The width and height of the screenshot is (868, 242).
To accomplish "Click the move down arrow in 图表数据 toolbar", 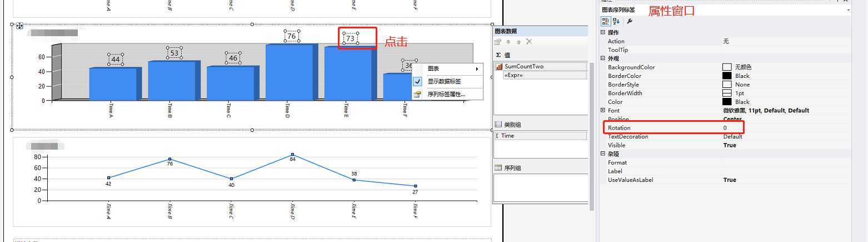I will (508, 42).
